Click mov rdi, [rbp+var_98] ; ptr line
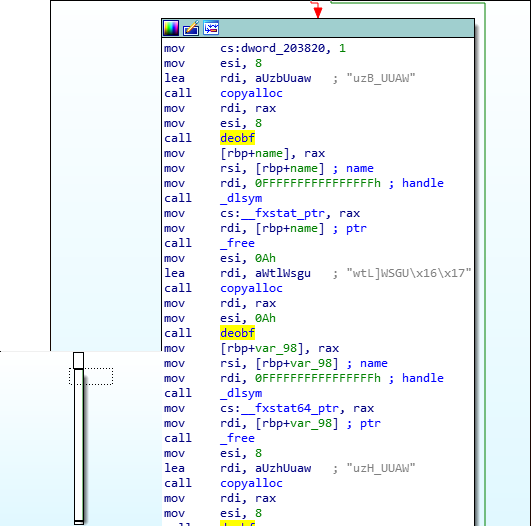The image size is (532, 527). coord(272,424)
